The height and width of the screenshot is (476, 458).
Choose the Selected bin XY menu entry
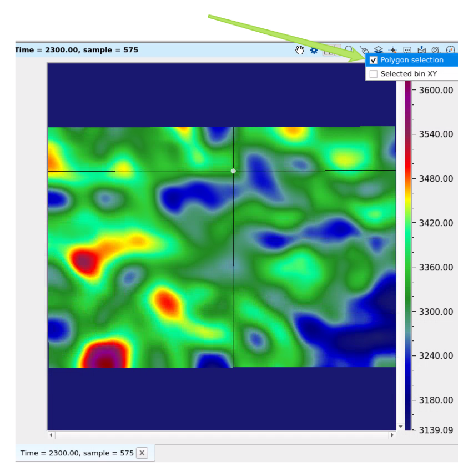(409, 74)
